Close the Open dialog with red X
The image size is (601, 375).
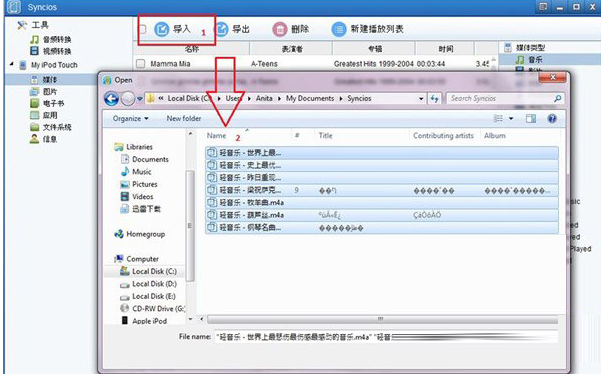(x=552, y=78)
